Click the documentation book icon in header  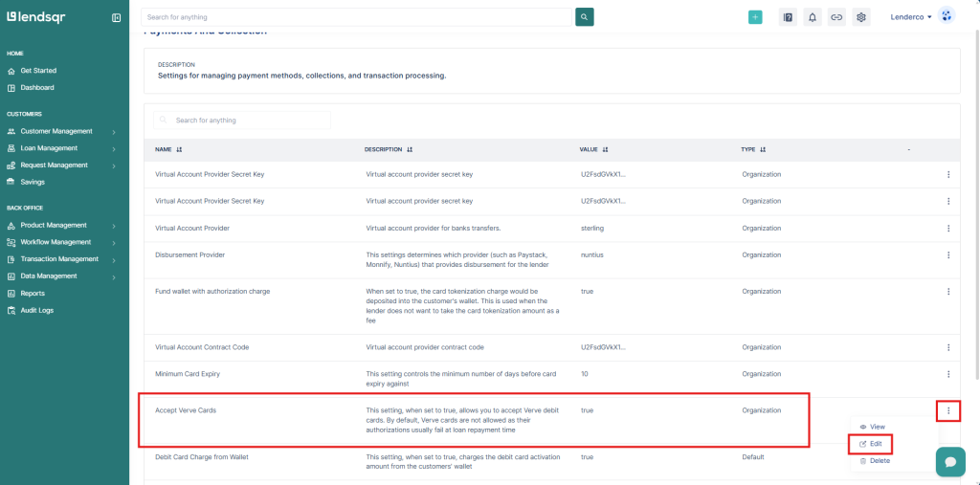coord(788,17)
